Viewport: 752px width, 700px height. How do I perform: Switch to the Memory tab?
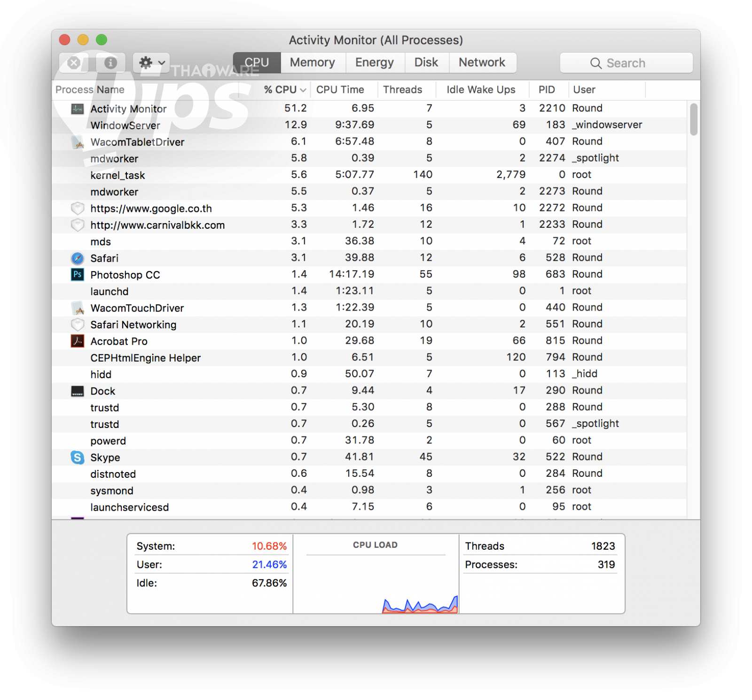[x=313, y=62]
